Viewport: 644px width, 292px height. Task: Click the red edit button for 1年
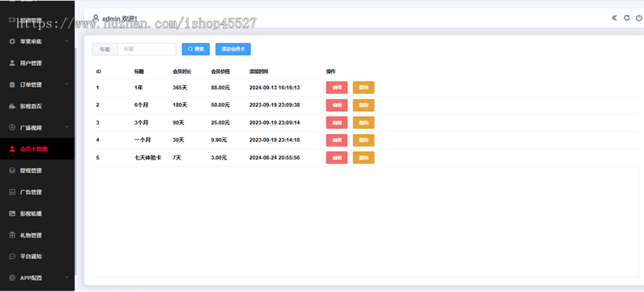(337, 88)
